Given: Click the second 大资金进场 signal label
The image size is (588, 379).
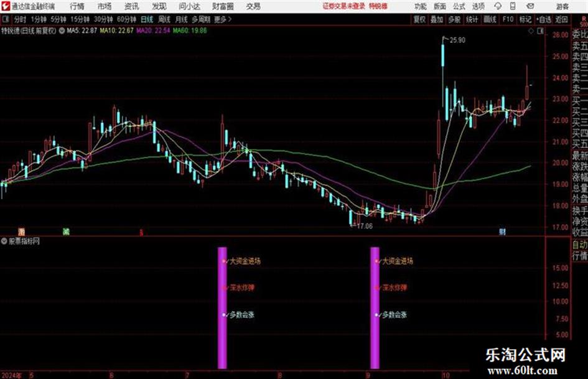Looking at the screenshot, I should (x=398, y=261).
